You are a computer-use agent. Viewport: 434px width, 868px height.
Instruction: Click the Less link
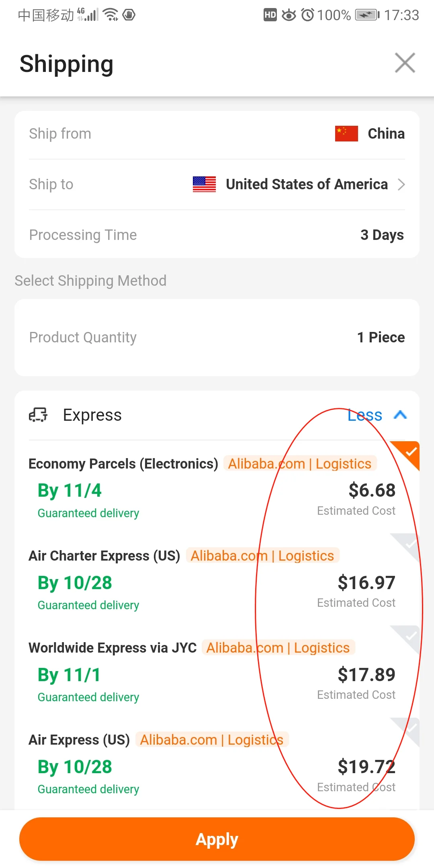pyautogui.click(x=364, y=415)
